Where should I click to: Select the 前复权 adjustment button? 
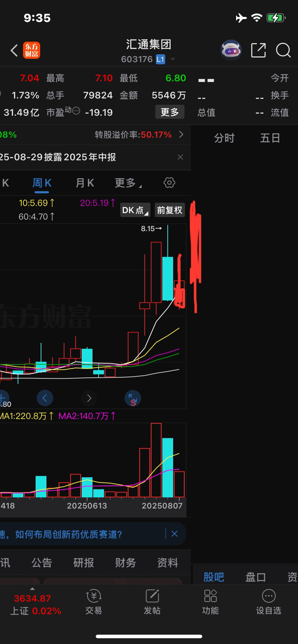[x=170, y=210]
